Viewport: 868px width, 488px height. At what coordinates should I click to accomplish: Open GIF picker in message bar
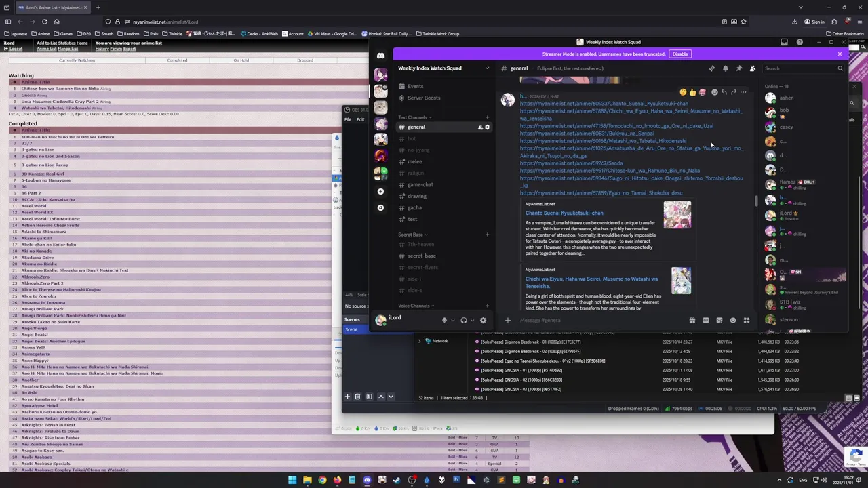[x=705, y=321]
